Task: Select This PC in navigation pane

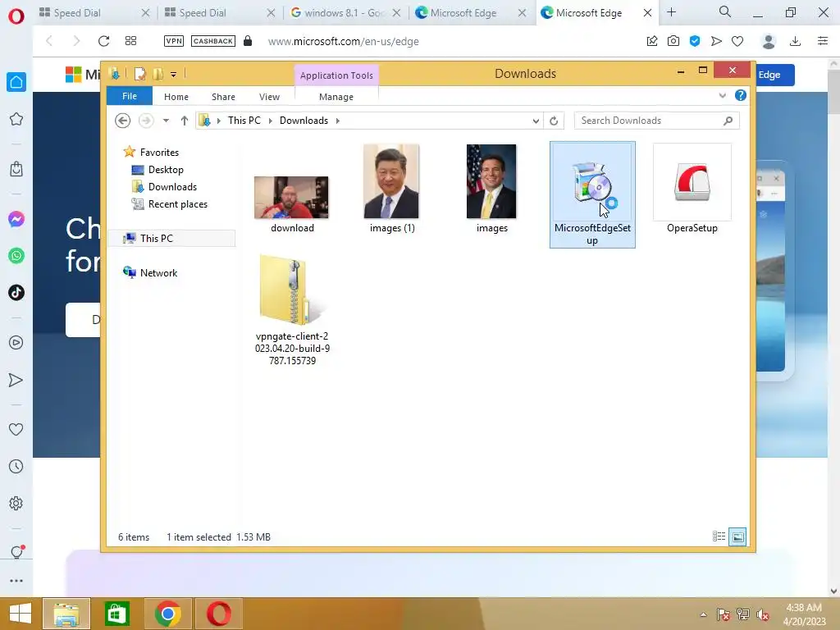Action: [x=171, y=239]
